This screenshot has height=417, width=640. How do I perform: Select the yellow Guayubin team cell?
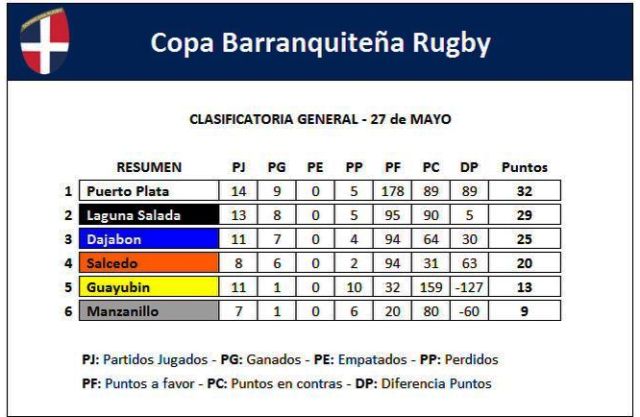tap(149, 287)
